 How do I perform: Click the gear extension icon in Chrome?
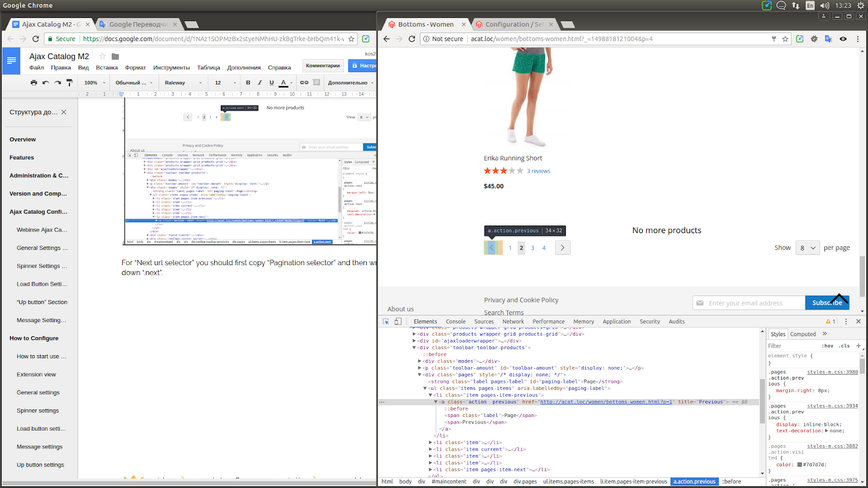point(814,39)
